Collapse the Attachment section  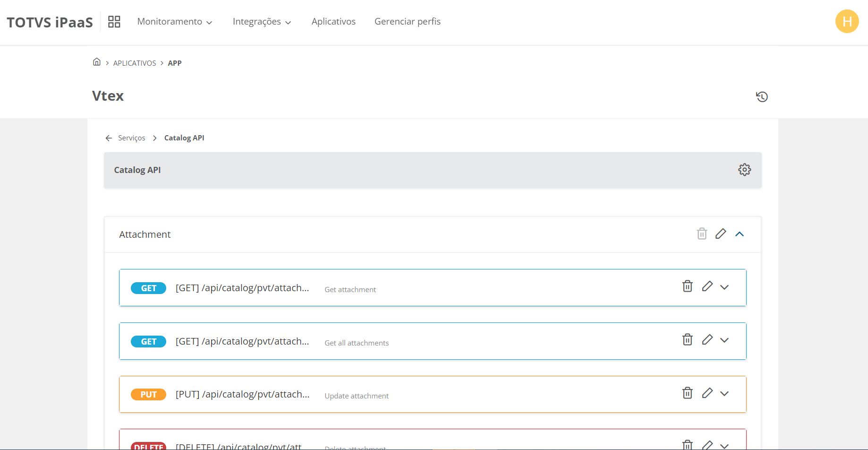740,234
